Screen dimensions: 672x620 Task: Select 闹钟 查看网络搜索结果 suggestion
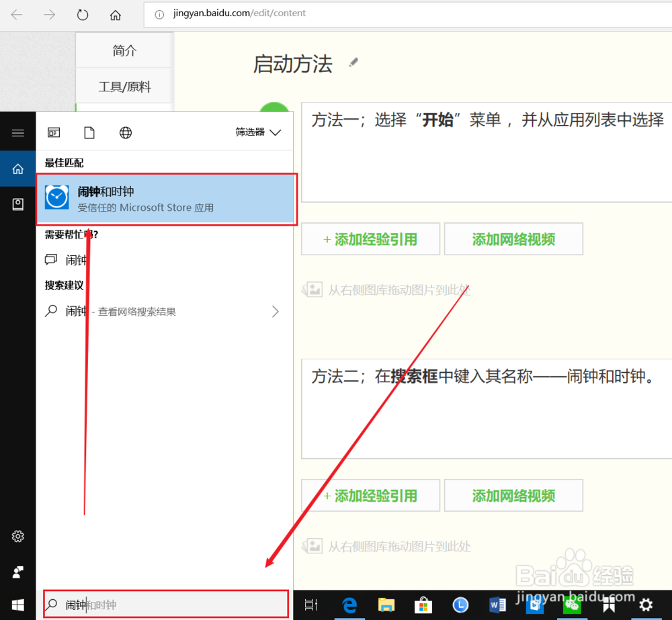click(x=165, y=312)
